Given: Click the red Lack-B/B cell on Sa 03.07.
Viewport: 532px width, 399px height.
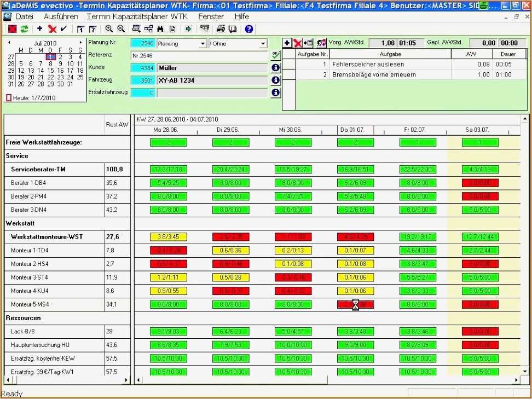Looking at the screenshot, I should 480,332.
